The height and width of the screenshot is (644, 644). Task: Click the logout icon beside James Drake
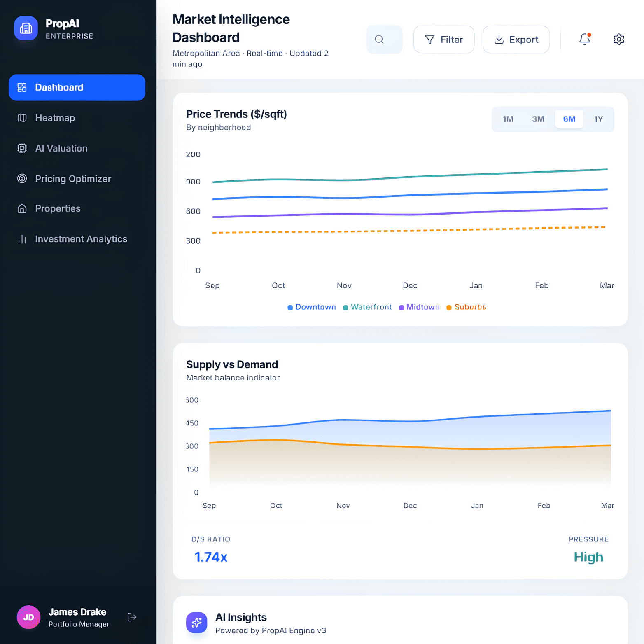click(x=132, y=617)
